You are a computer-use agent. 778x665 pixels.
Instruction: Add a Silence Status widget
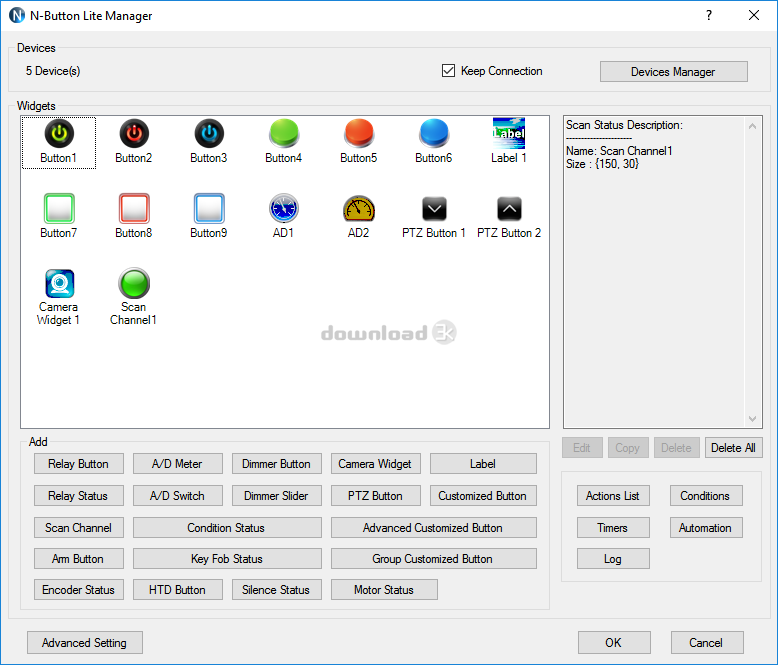coord(276,590)
